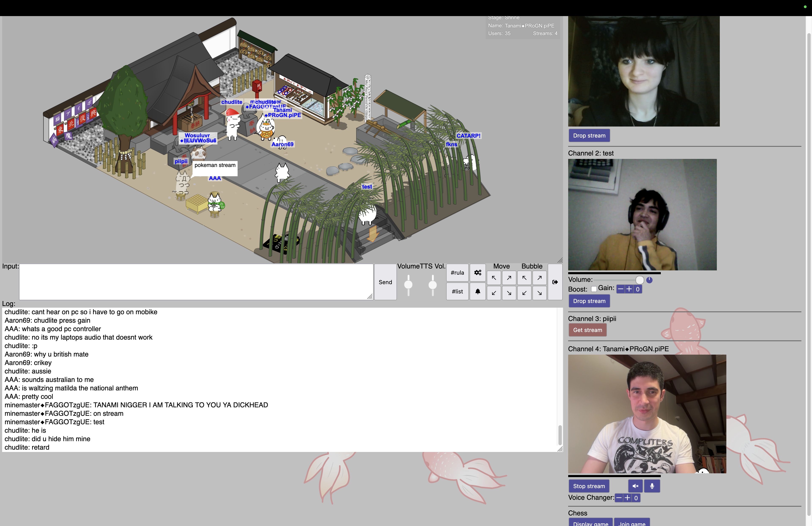Increase Gain with the plus button
This screenshot has height=526, width=812.
[629, 289]
